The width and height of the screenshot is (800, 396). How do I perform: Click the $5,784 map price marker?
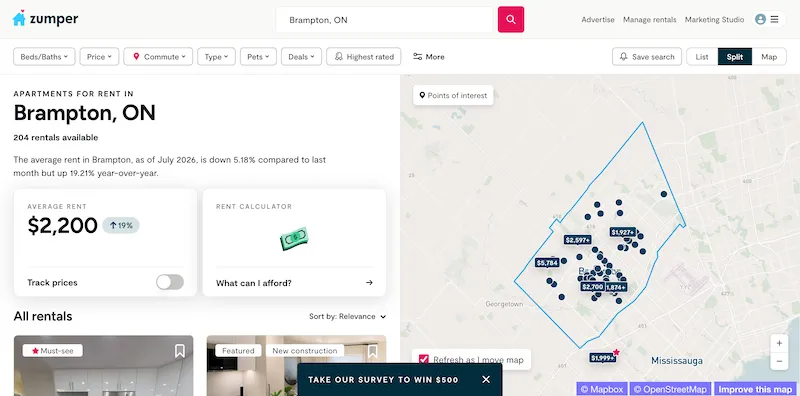tap(547, 263)
